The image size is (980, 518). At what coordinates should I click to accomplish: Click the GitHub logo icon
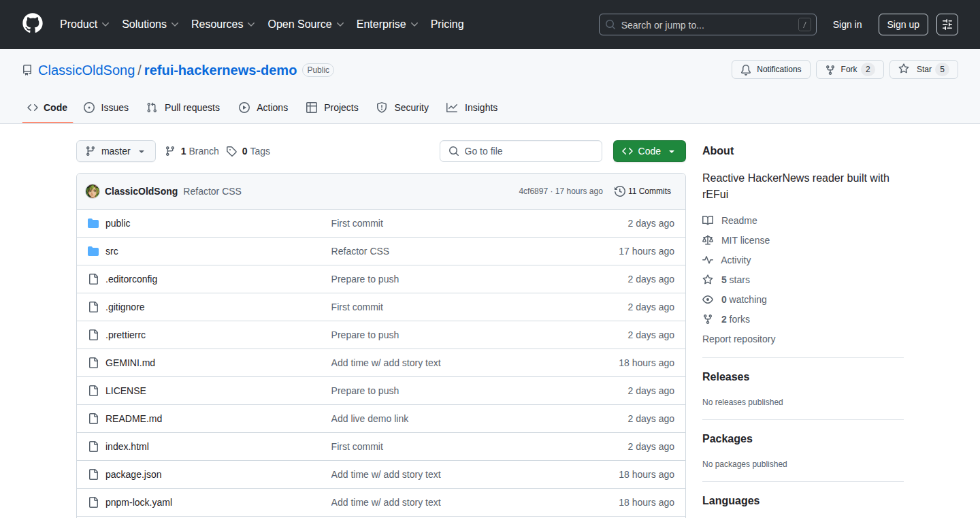coord(33,24)
